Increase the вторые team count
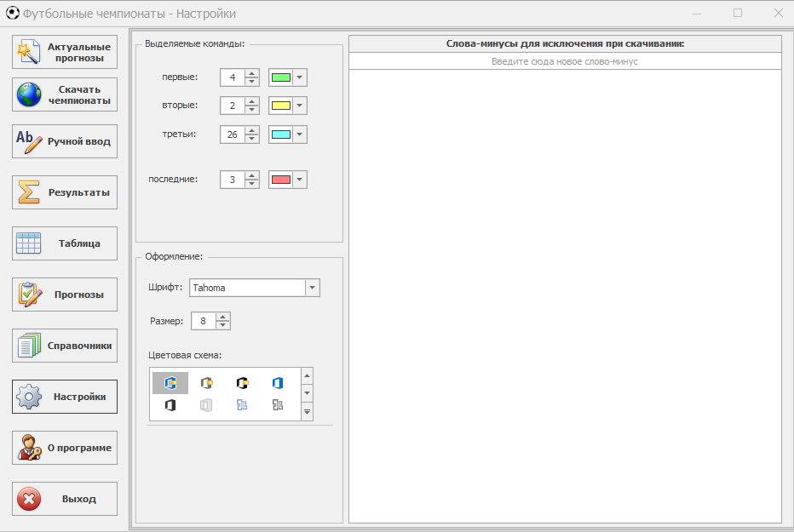This screenshot has width=794, height=532. [251, 101]
